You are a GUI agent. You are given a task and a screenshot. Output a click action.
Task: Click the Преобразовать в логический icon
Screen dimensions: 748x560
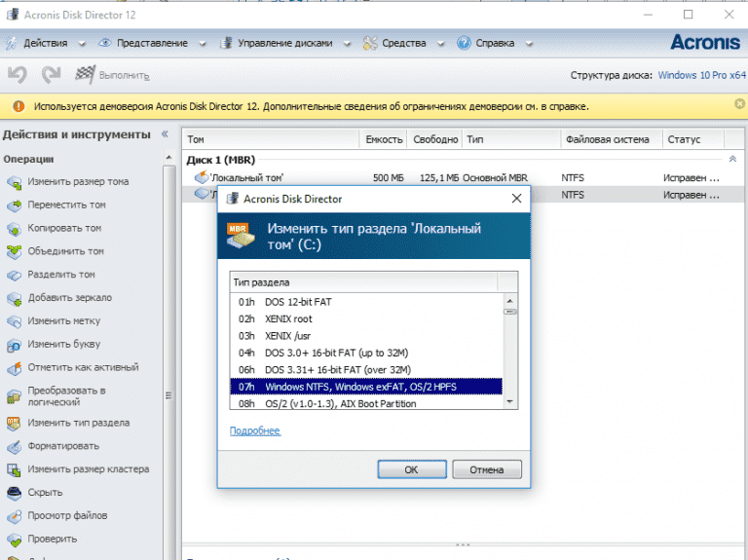point(15,396)
